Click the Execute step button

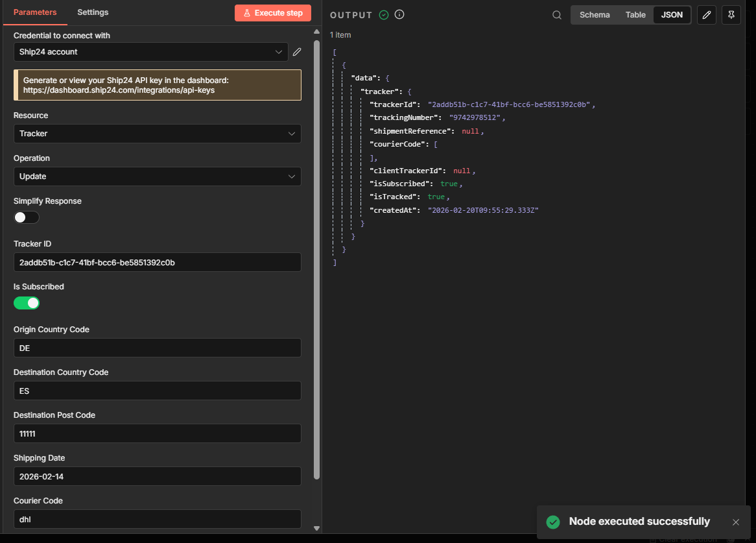pyautogui.click(x=273, y=13)
